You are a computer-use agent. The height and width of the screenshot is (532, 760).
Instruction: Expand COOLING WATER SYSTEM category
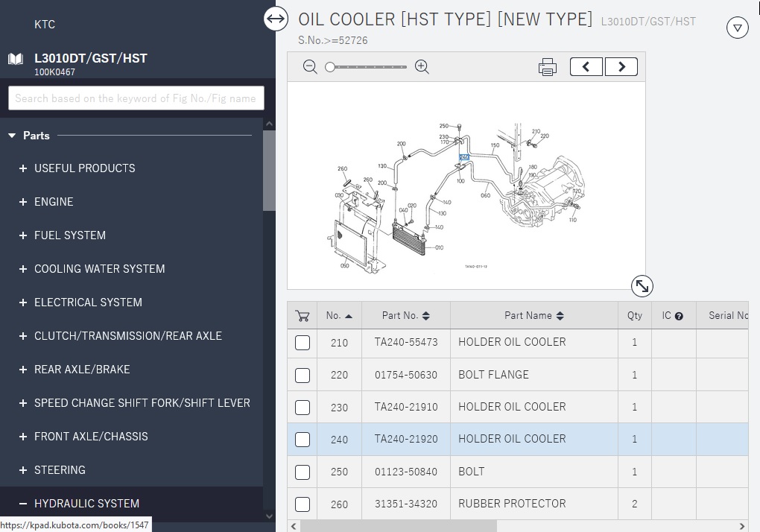pyautogui.click(x=23, y=269)
